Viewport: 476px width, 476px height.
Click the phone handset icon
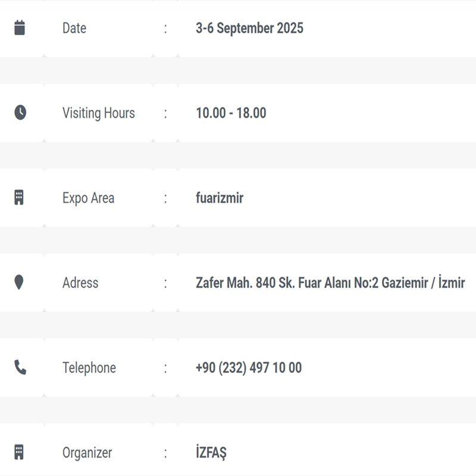click(x=20, y=368)
